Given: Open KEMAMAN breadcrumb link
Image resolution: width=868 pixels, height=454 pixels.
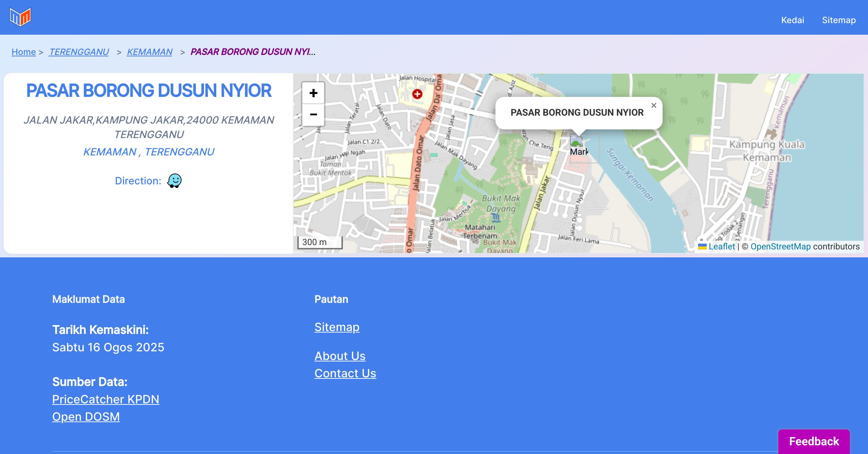Looking at the screenshot, I should tap(149, 52).
